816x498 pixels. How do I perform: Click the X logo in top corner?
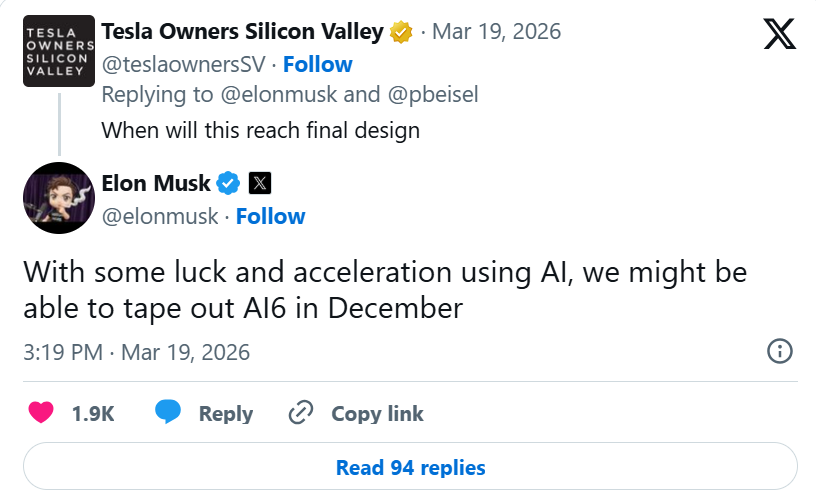pos(779,35)
